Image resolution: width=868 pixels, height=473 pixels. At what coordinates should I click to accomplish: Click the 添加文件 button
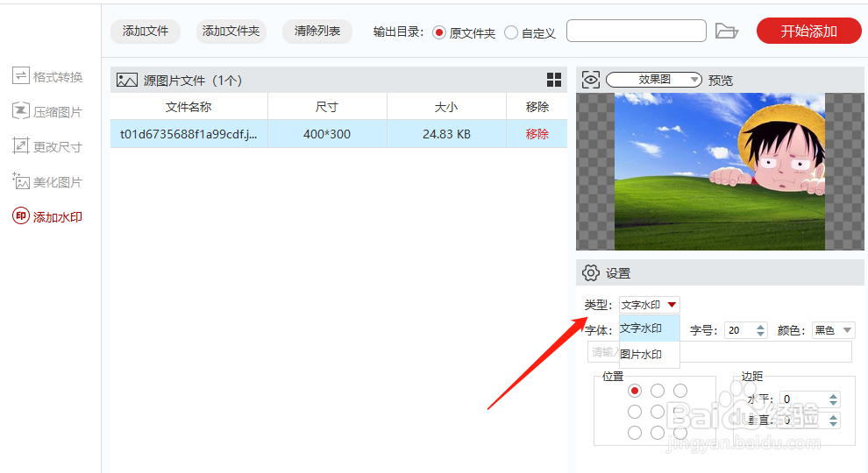pos(146,31)
